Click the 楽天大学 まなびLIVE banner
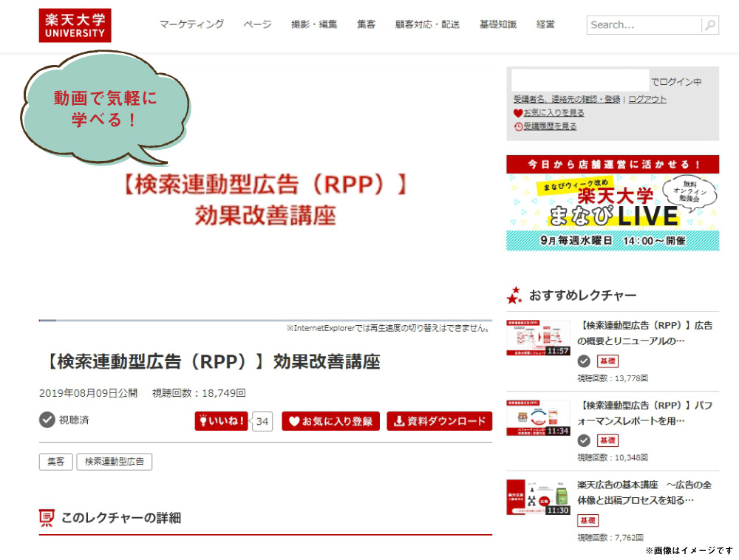 (613, 203)
